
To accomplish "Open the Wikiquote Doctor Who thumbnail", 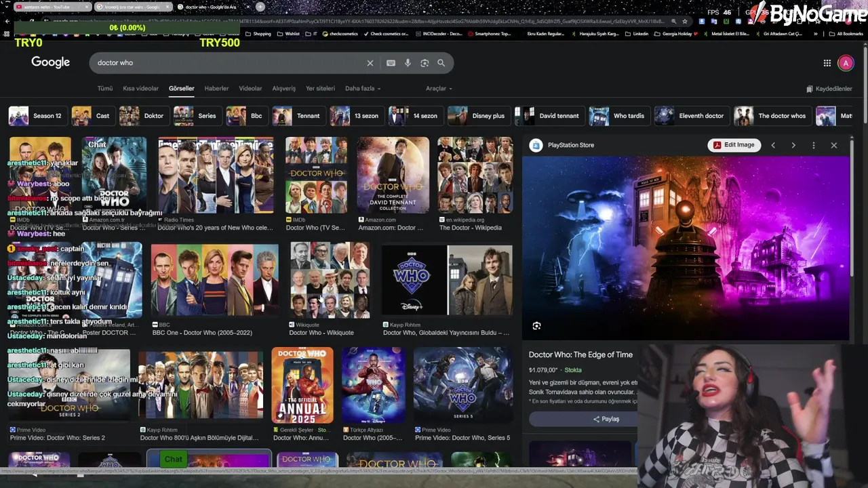I will click(x=330, y=281).
